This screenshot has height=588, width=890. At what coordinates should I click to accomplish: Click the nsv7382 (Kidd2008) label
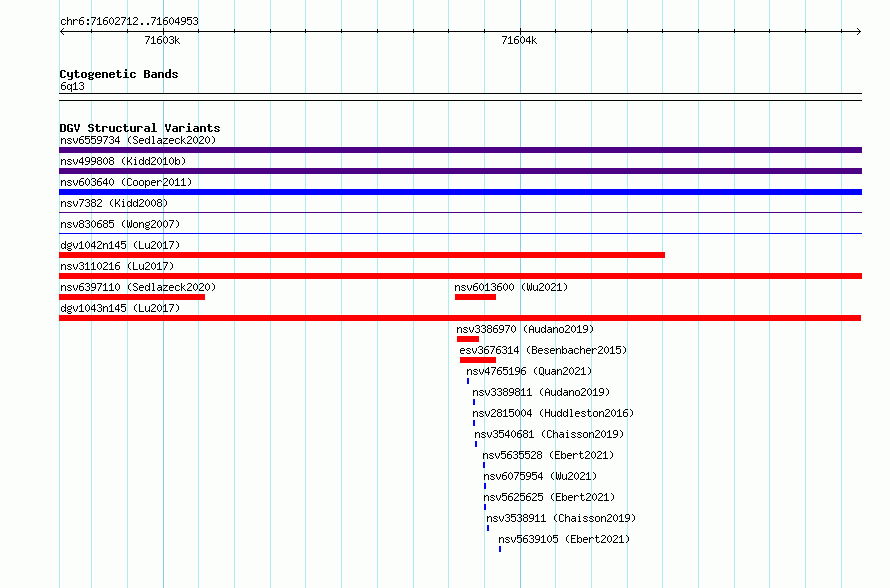(114, 203)
